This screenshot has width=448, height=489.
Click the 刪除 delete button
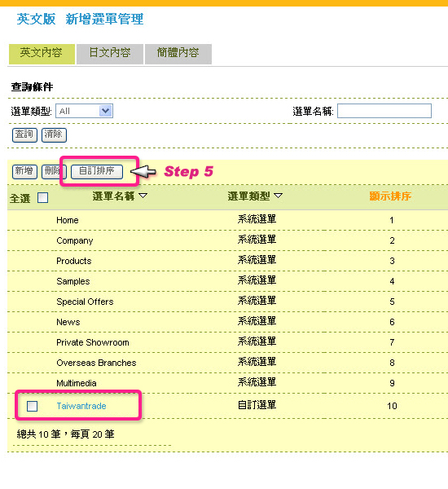click(x=52, y=171)
